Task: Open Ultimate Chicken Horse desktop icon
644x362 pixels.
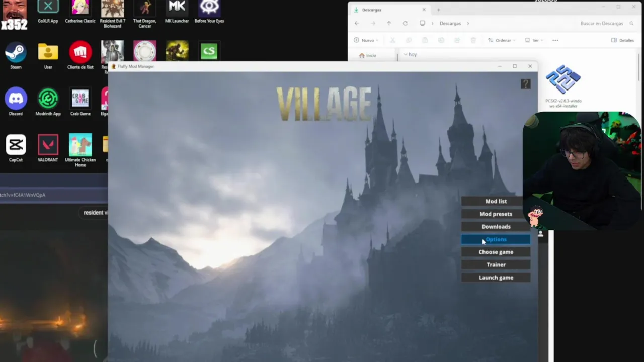Action: 80,150
